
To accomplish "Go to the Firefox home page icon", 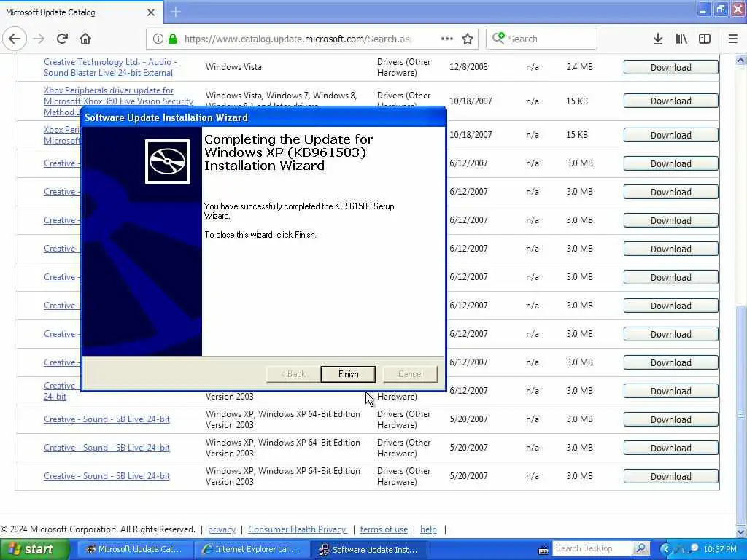I will [x=85, y=39].
